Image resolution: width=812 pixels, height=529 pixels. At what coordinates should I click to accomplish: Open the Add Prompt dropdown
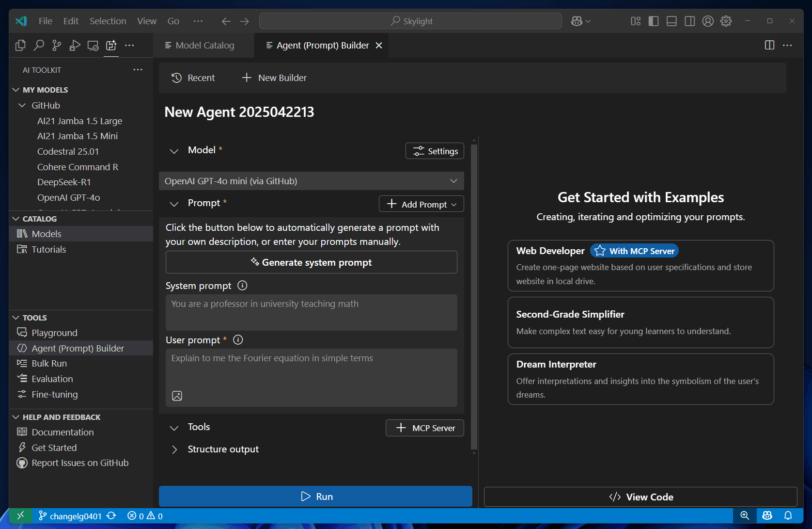421,204
